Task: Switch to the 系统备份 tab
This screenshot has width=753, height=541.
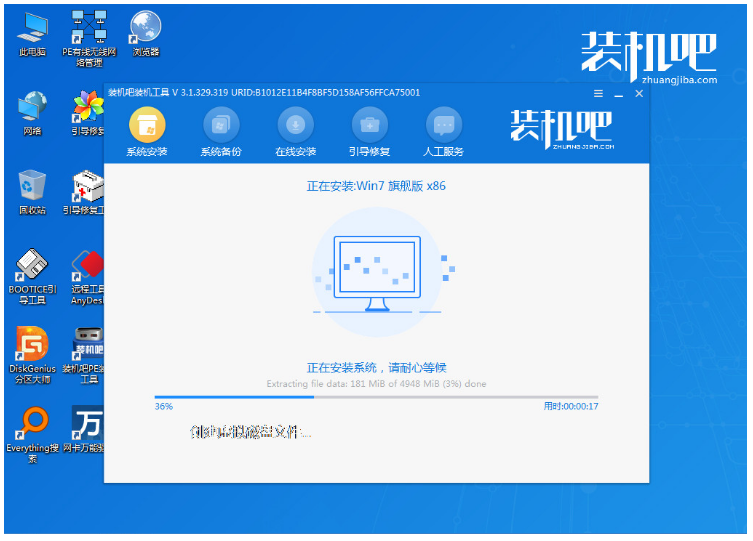Action: pos(221,132)
